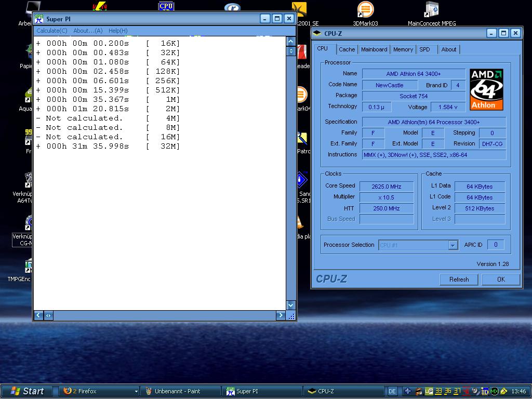Click Super PI horizontal scroll right arrow
The image size is (532, 399).
click(x=281, y=315)
